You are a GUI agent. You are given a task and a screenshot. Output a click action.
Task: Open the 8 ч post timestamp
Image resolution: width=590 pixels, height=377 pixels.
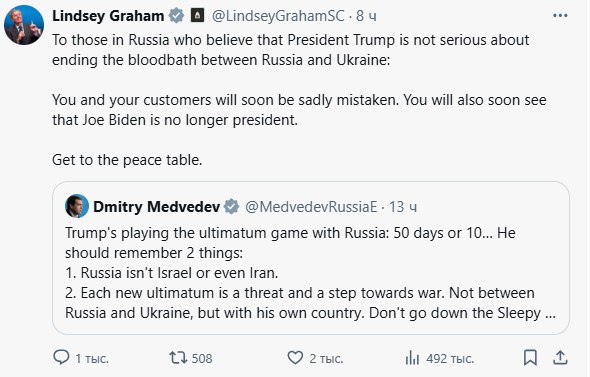(x=366, y=16)
